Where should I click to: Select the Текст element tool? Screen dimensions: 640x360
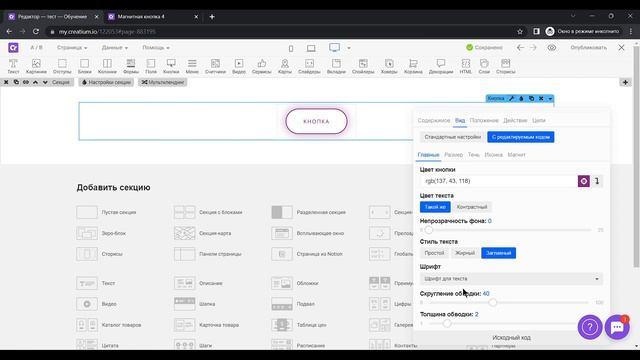(13, 66)
